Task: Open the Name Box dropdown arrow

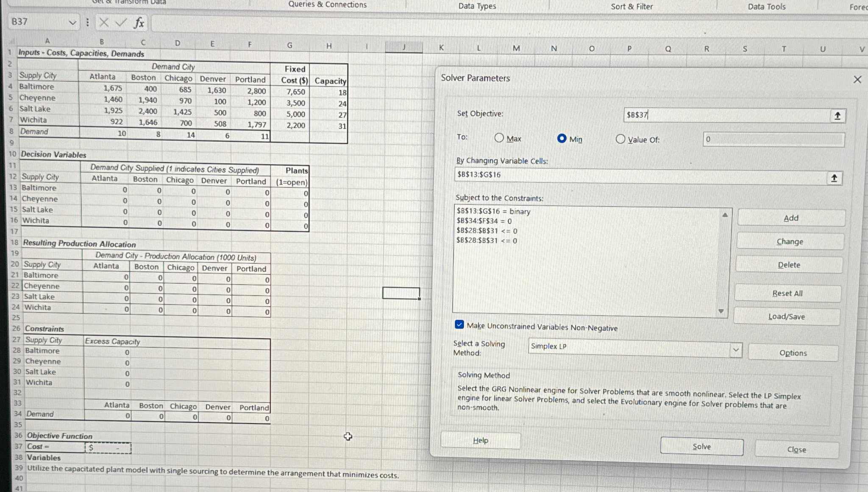Action: tap(72, 22)
